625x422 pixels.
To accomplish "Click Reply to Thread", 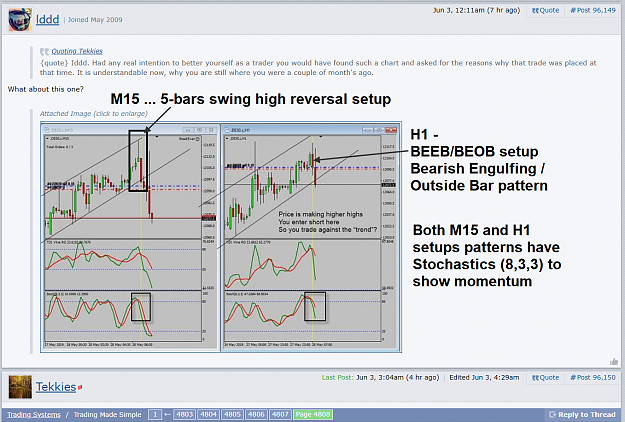I will point(582,414).
